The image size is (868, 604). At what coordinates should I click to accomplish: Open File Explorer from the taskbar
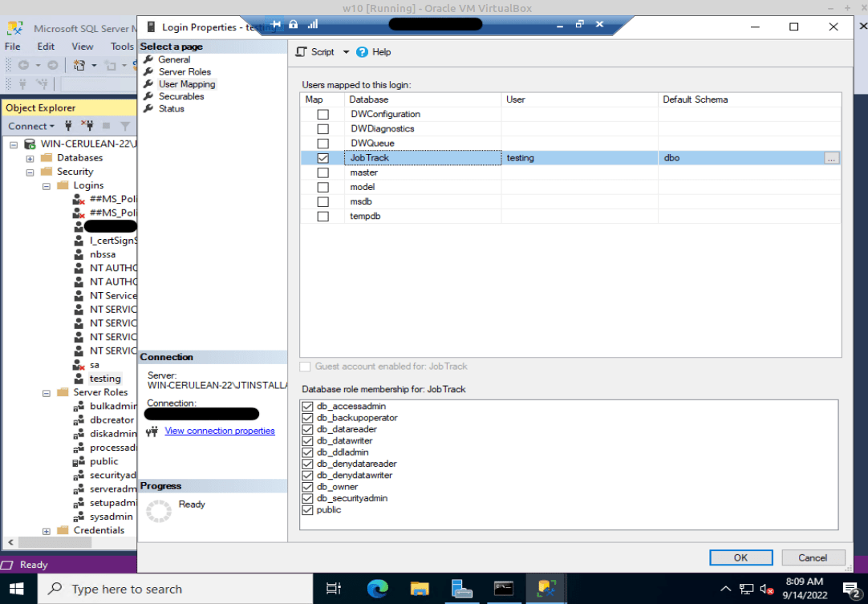pos(420,589)
